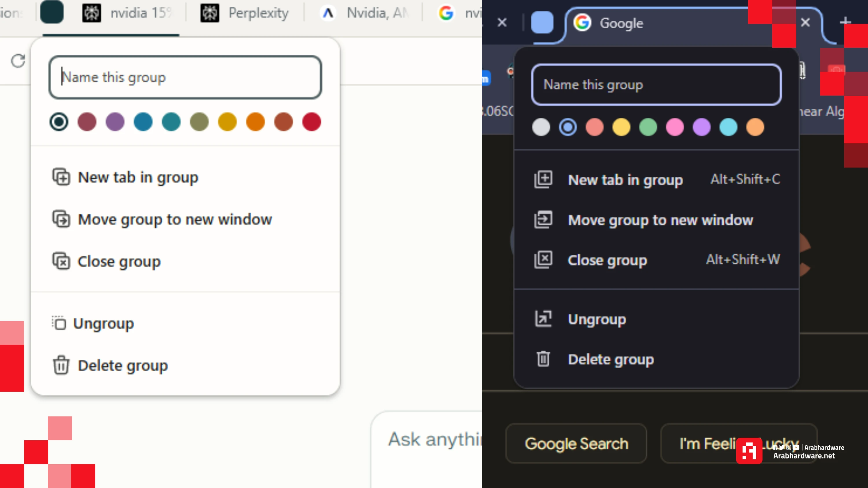Screen dimensions: 868x488
Task: Select the cyan swatch in dark popup
Action: (729, 127)
